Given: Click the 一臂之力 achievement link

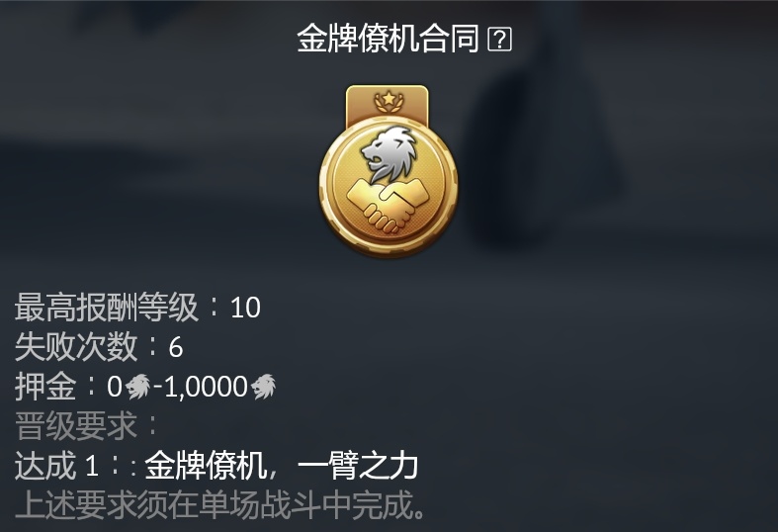Looking at the screenshot, I should (358, 466).
